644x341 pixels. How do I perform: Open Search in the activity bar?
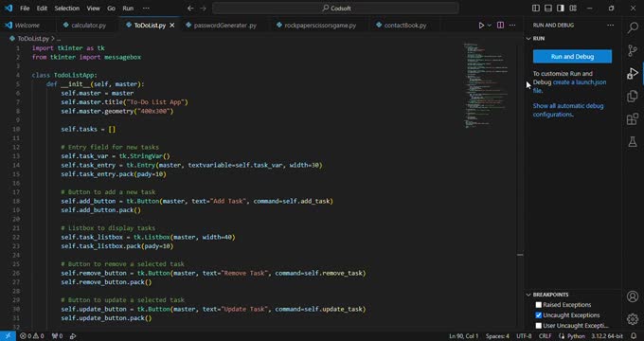633,27
